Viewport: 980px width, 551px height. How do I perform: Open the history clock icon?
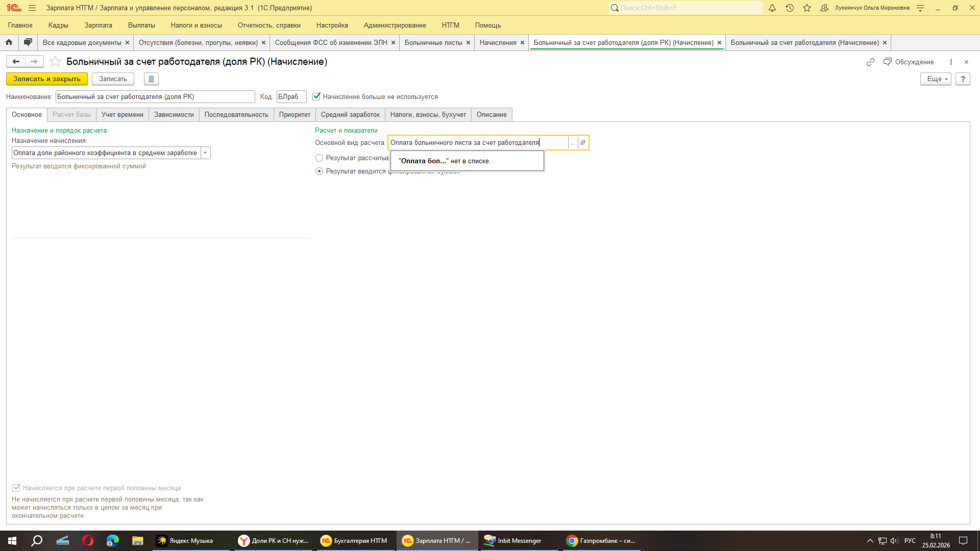(x=789, y=8)
